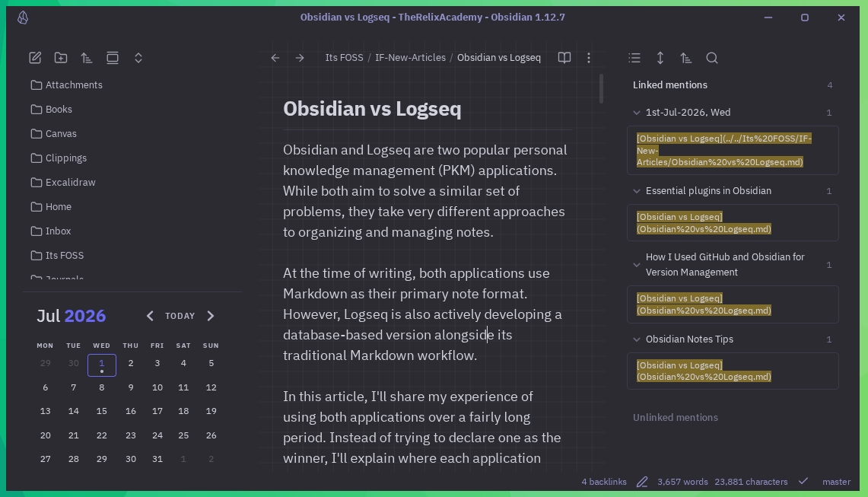Open backlink match under GitHub Version Management
868x497 pixels.
coord(733,304)
